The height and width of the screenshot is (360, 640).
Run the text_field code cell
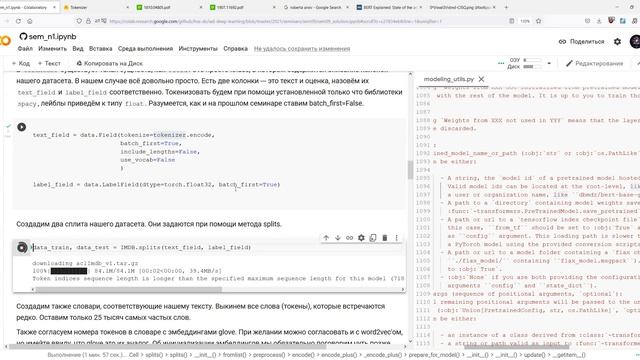(x=22, y=127)
